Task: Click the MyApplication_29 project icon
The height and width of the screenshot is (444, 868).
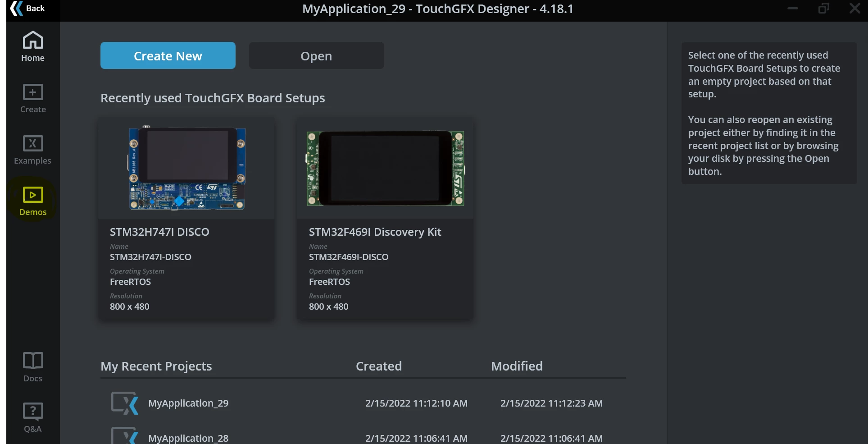Action: tap(125, 403)
